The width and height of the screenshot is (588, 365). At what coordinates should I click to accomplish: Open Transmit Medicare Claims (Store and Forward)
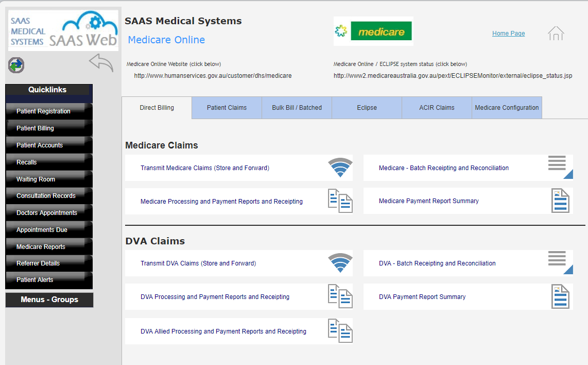[x=205, y=168]
